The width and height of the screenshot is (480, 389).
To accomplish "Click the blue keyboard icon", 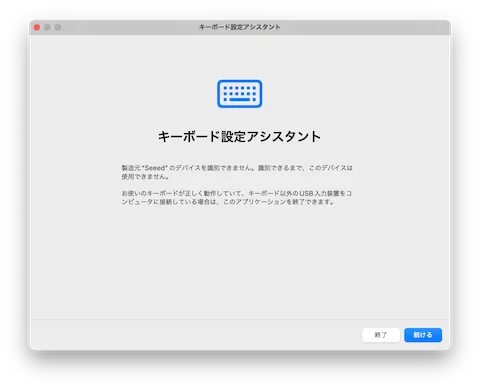I will [x=239, y=94].
